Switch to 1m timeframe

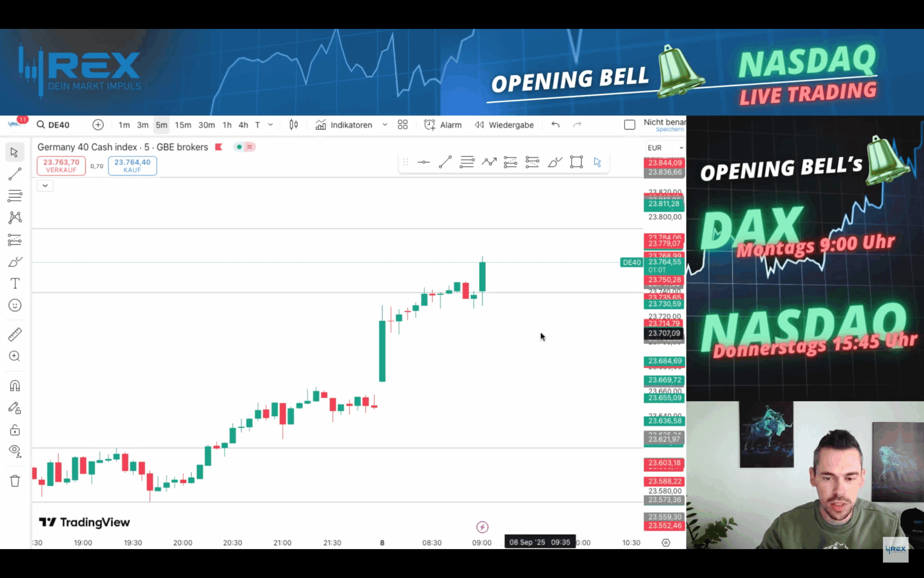[x=124, y=125]
